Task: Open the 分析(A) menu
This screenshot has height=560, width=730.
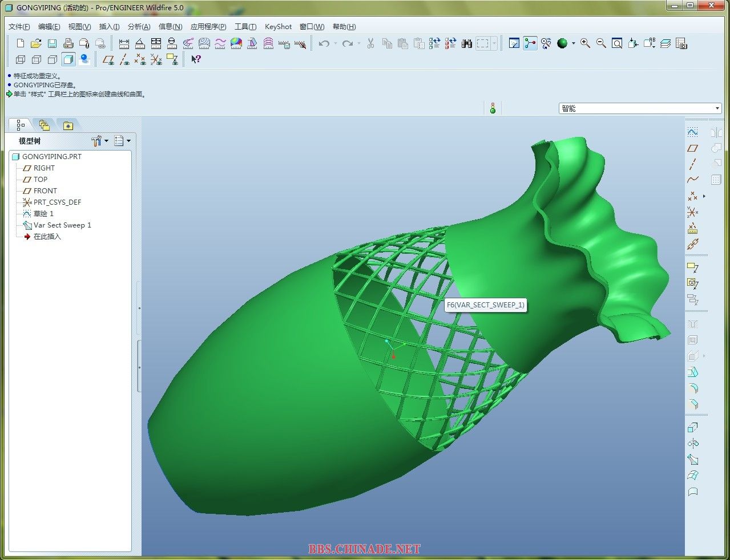Action: click(139, 27)
